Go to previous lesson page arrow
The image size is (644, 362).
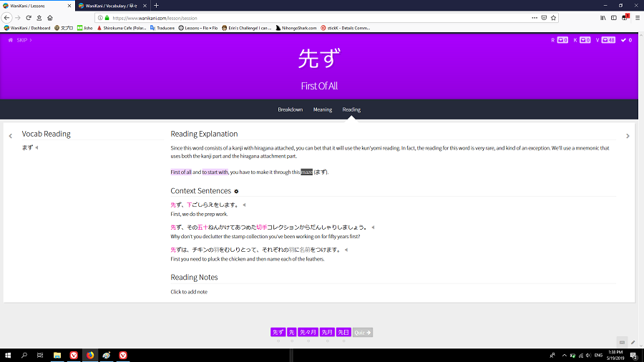[x=10, y=136]
